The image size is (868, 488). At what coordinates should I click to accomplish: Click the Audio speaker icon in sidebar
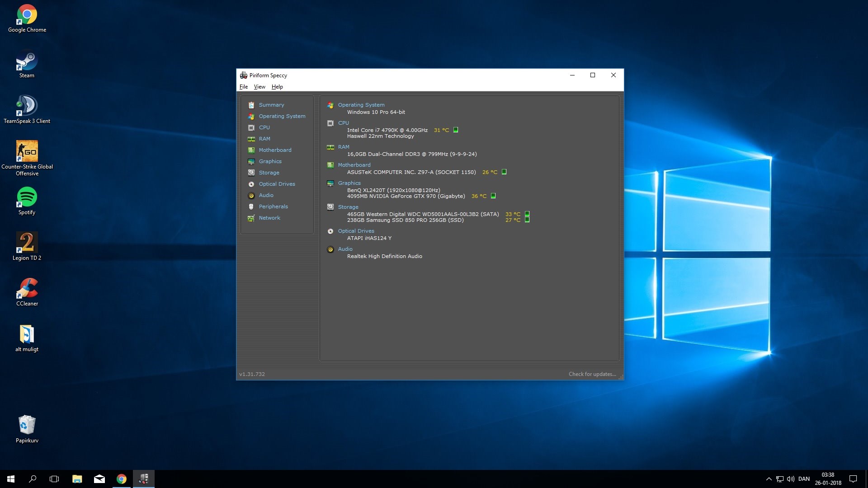(251, 195)
